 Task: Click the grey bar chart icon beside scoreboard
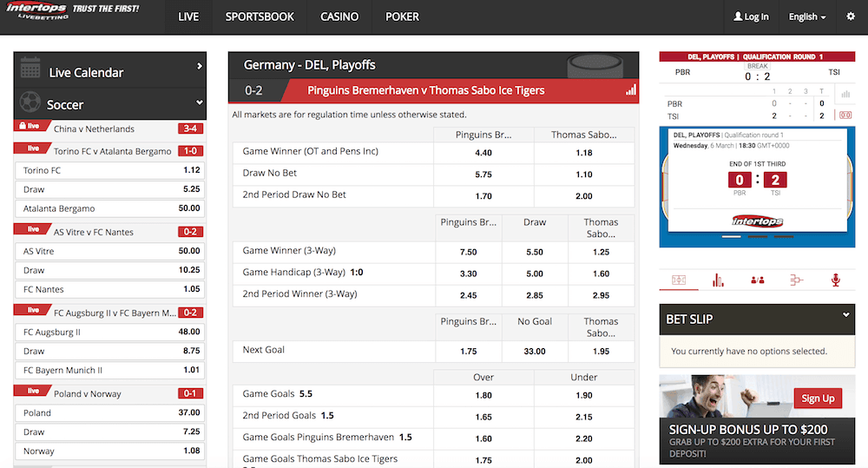845,94
